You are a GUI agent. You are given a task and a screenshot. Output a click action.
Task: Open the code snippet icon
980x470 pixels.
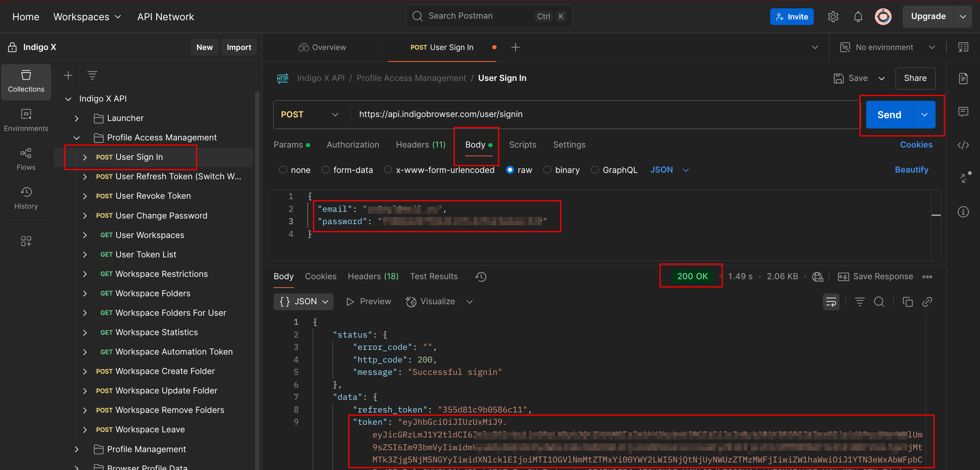coord(963,145)
